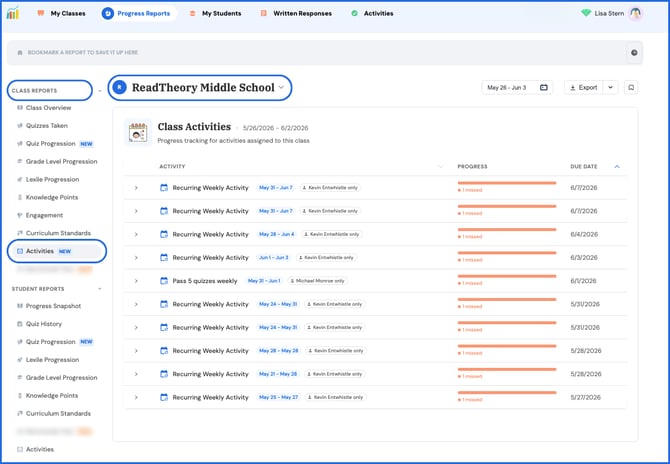
Task: Open student Lexile Progression report
Action: (52, 360)
